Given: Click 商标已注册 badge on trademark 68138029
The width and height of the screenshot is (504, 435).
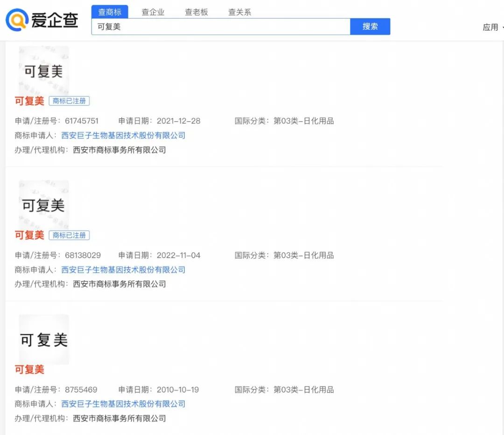Looking at the screenshot, I should 69,235.
